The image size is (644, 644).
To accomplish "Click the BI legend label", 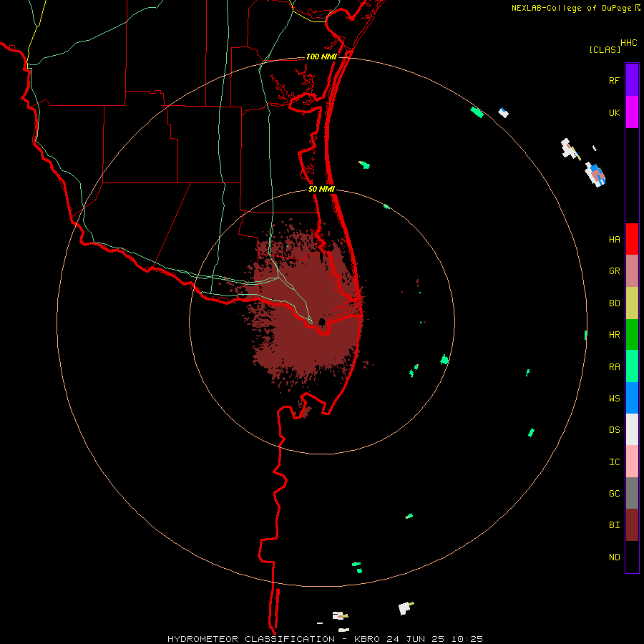I will (x=614, y=525).
